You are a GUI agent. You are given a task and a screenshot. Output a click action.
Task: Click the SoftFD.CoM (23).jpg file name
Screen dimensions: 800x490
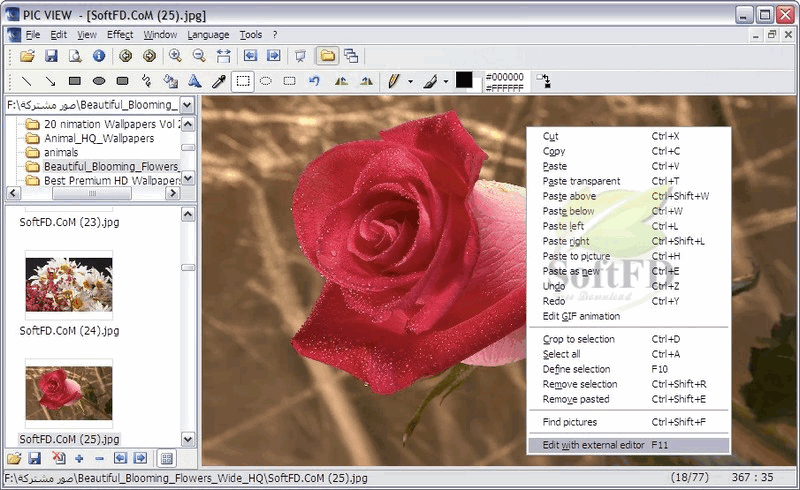[69, 222]
